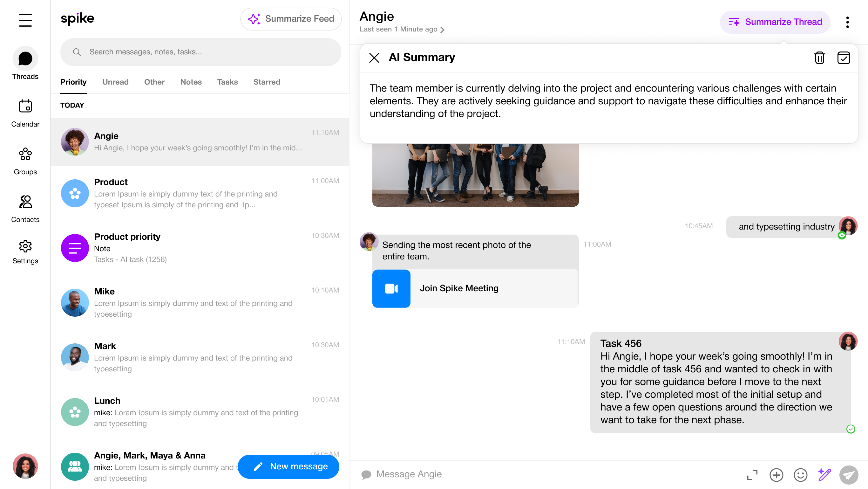The height and width of the screenshot is (489, 868).
Task: Click the Summarize Feed button
Action: coord(291,19)
